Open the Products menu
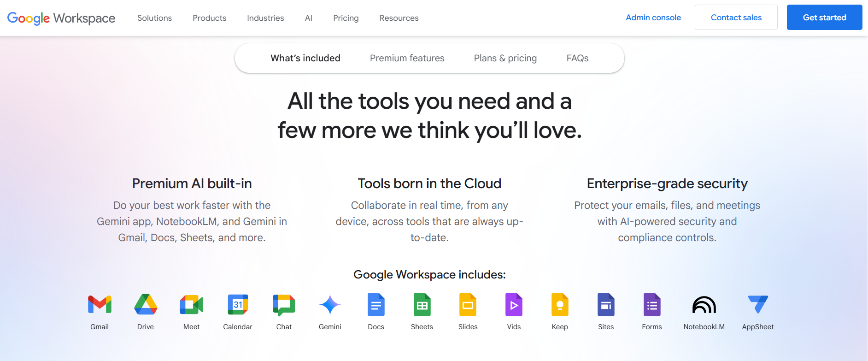868x361 pixels. tap(209, 18)
